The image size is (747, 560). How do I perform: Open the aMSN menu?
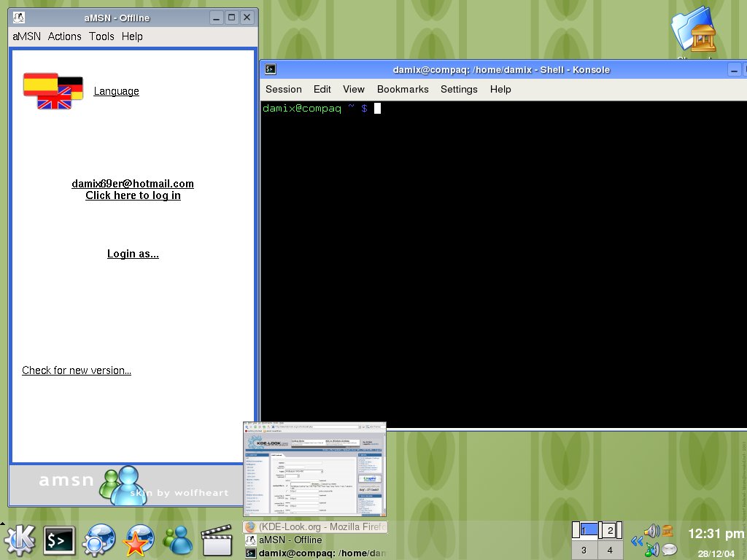click(x=27, y=36)
